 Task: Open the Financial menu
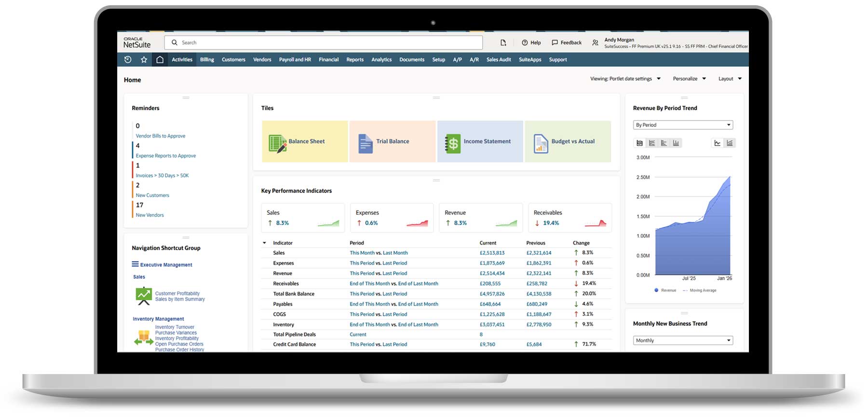click(x=329, y=59)
